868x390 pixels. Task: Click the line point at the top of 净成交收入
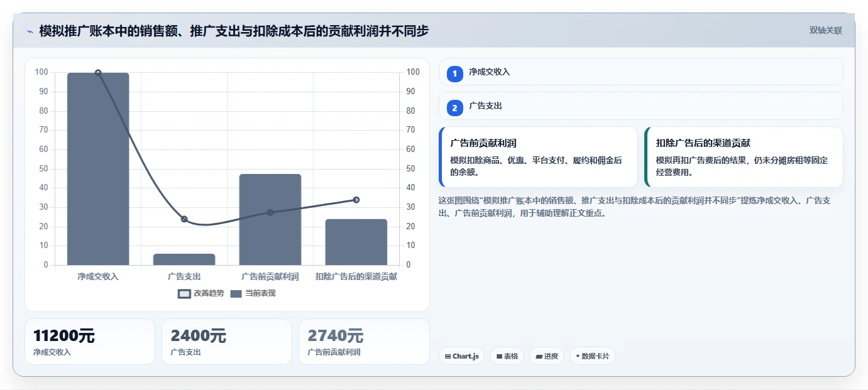click(98, 73)
